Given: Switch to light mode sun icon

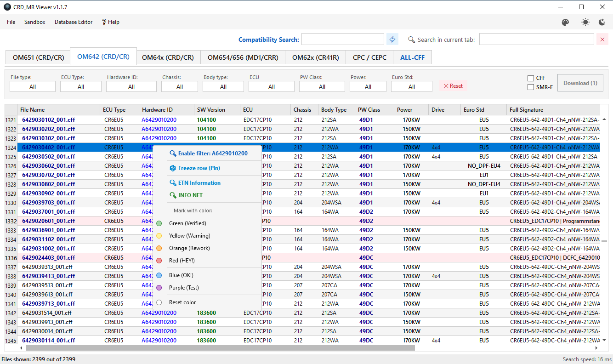Looking at the screenshot, I should click(585, 22).
